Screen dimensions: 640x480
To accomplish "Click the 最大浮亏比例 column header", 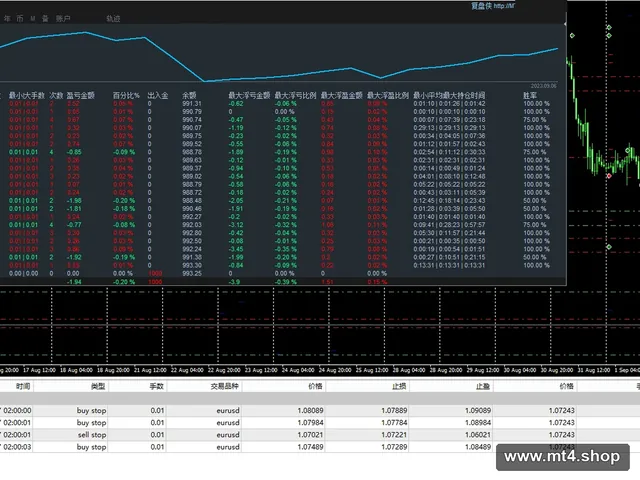I will click(295, 96).
